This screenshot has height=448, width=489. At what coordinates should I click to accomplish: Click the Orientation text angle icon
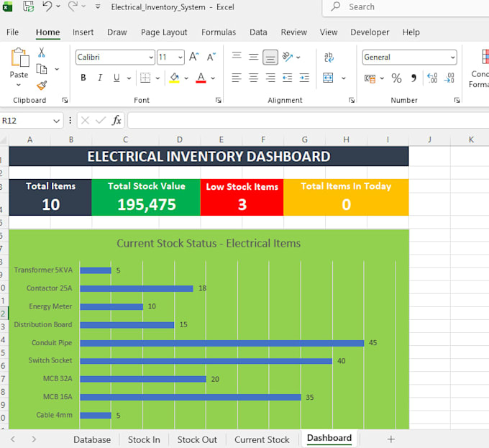[287, 57]
